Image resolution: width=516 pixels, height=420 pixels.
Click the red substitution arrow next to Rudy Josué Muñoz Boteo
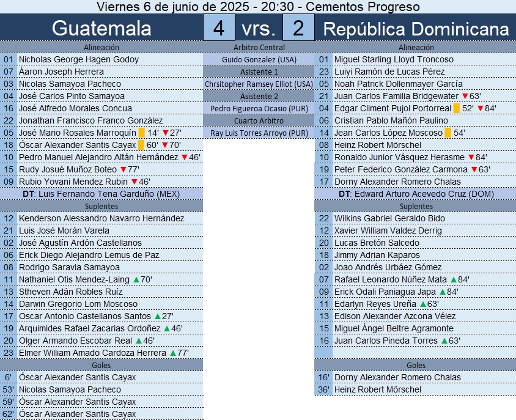(123, 169)
